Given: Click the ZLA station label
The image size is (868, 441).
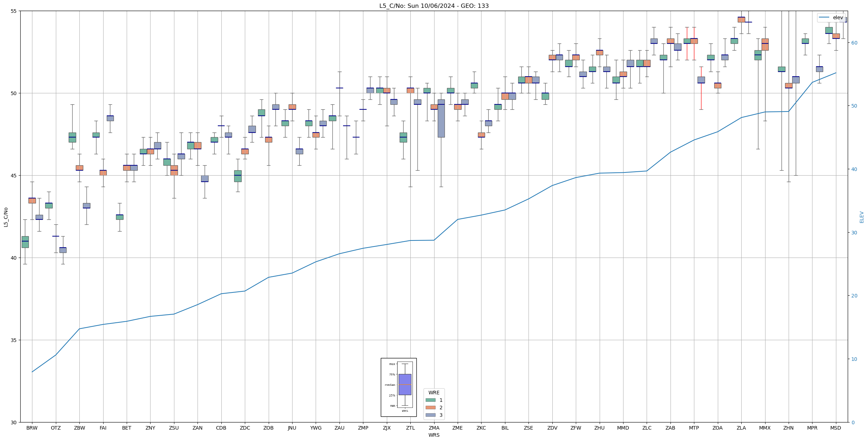Looking at the screenshot, I should 741,428.
